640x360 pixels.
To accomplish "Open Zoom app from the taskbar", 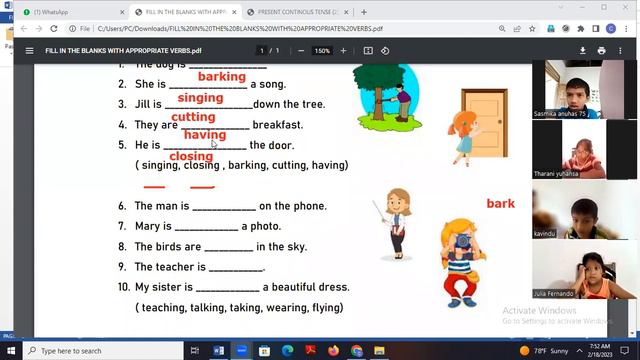I will (x=242, y=351).
